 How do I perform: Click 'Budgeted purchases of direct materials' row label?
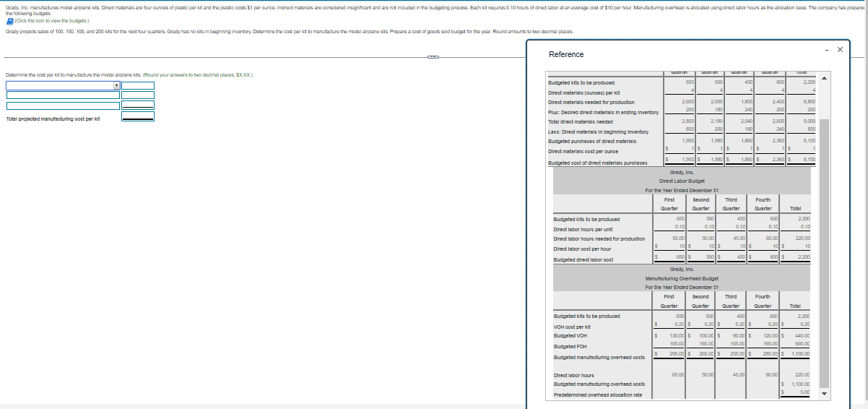[594, 142]
